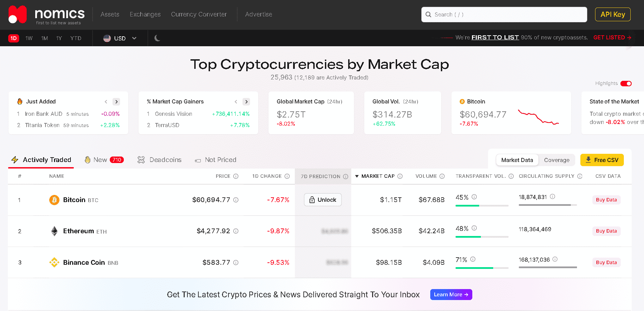The image size is (644, 311).
Task: Show next Just Added items with arrow
Action: pos(116,102)
